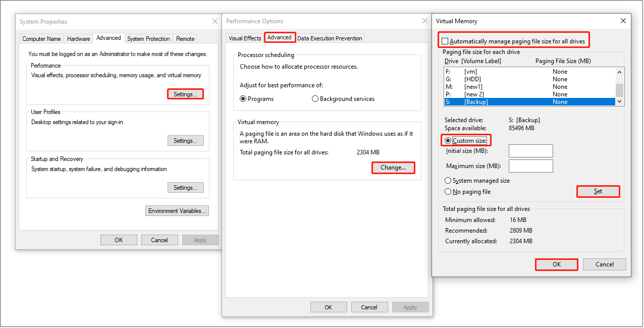Choose No paging file option
The image size is (644, 328).
click(468, 192)
